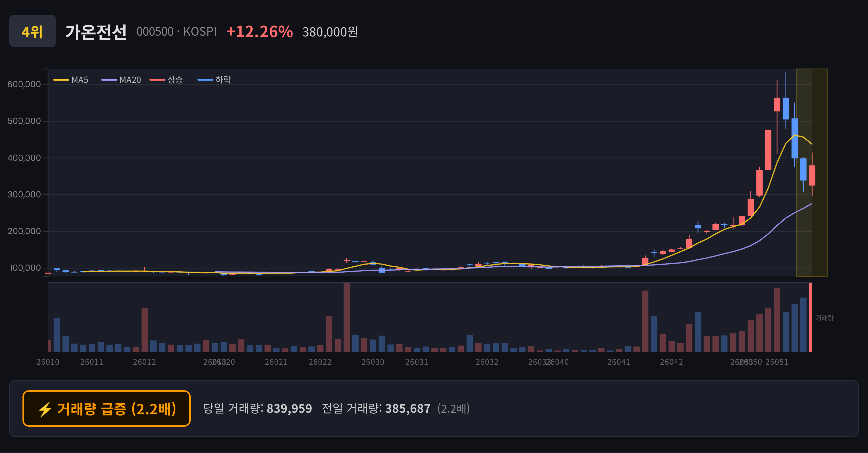Image resolution: width=868 pixels, height=453 pixels.
Task: Toggle the MA20 legend line
Action: [x=121, y=80]
